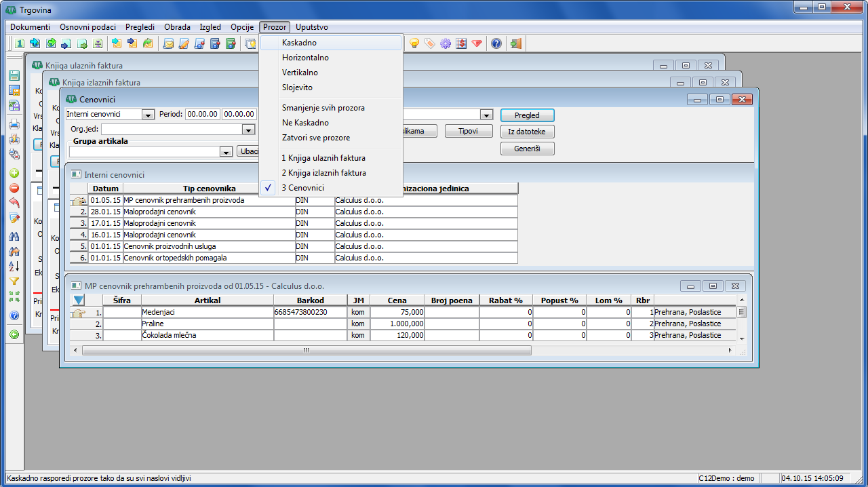Click the Iz datoteke button
The image size is (868, 487).
[528, 132]
